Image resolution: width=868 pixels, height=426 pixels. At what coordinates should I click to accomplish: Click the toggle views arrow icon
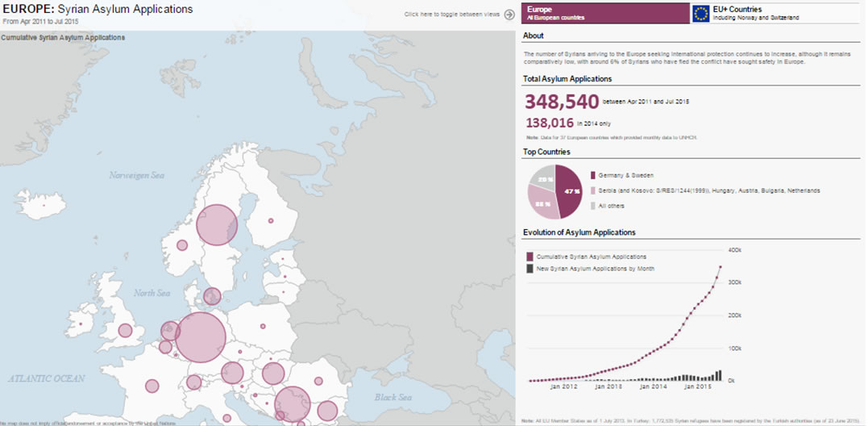509,14
